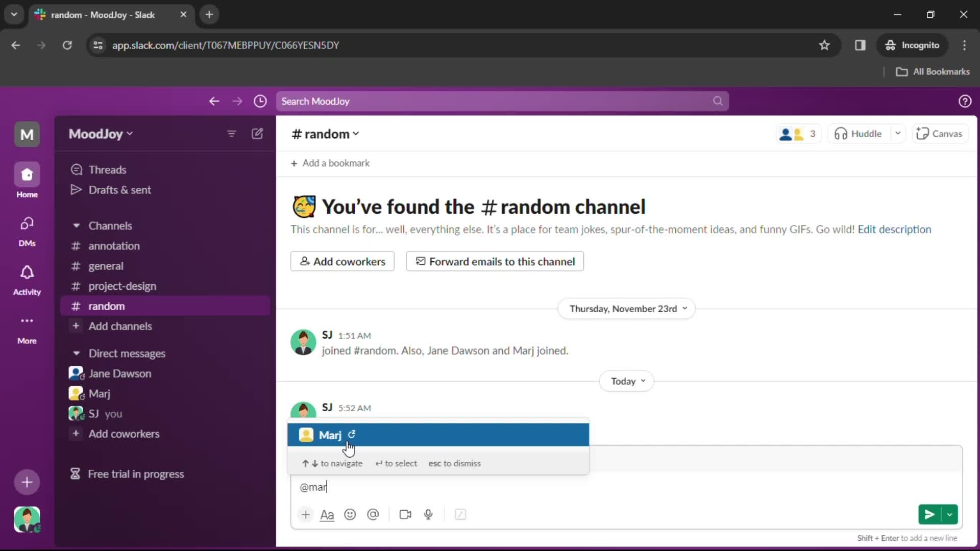Screen dimensions: 980x551
Task: Open tab search dropdown arrow
Action: 14,15
